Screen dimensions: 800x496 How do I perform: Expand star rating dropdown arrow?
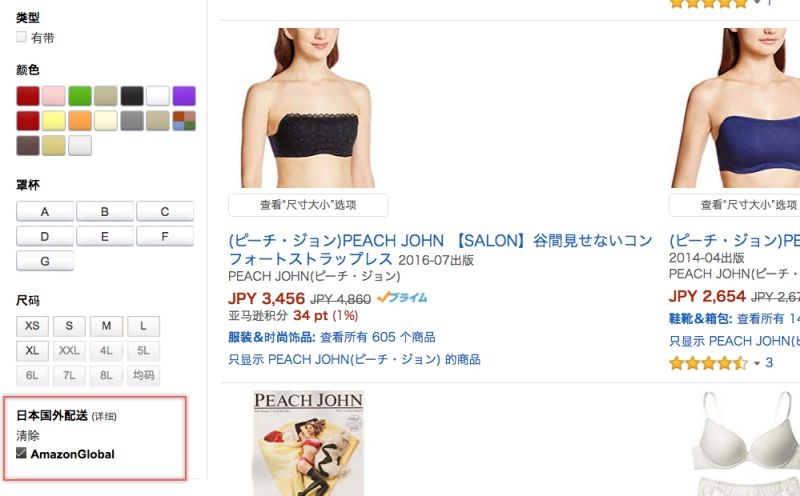[757, 363]
